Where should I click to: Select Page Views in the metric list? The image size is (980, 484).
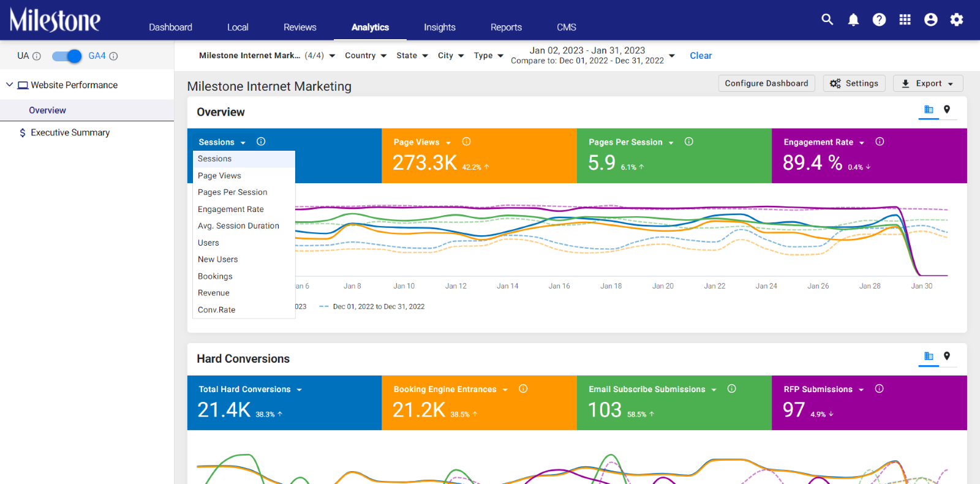(x=244, y=176)
